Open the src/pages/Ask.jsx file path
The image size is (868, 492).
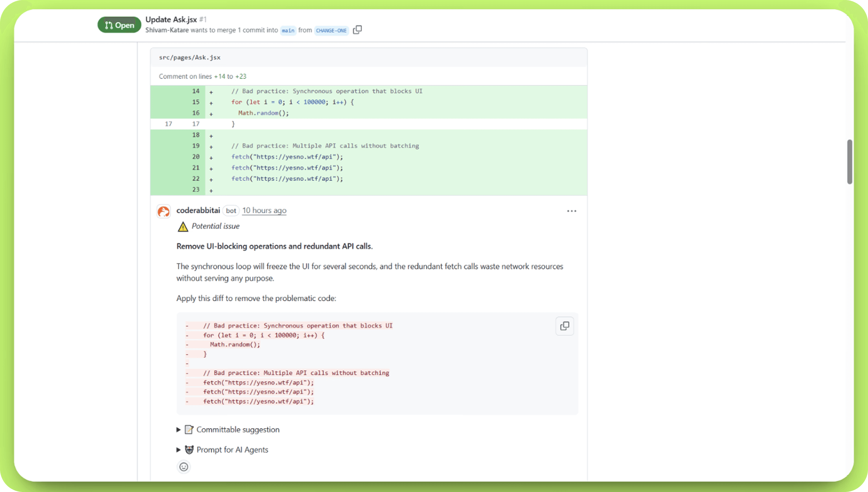(x=190, y=57)
